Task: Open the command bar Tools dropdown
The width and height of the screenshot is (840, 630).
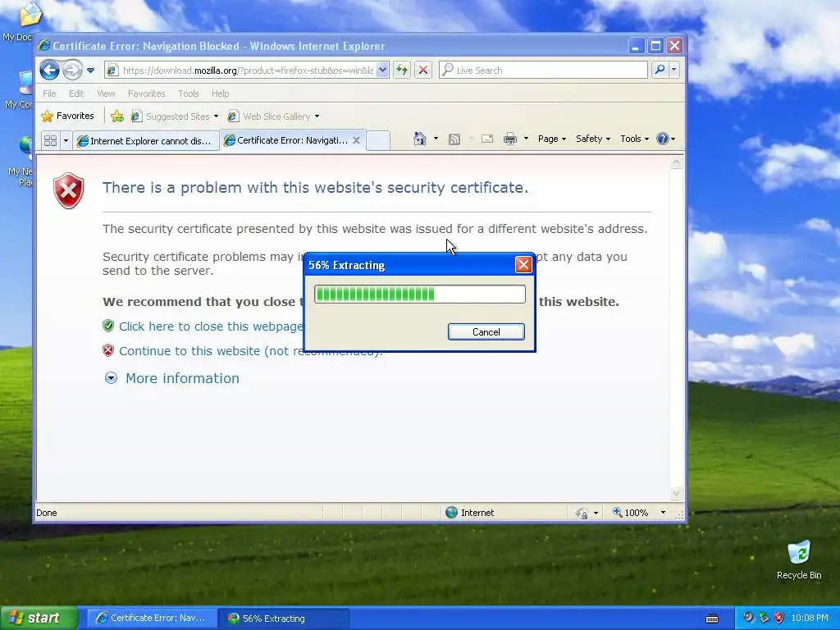Action: (x=634, y=139)
